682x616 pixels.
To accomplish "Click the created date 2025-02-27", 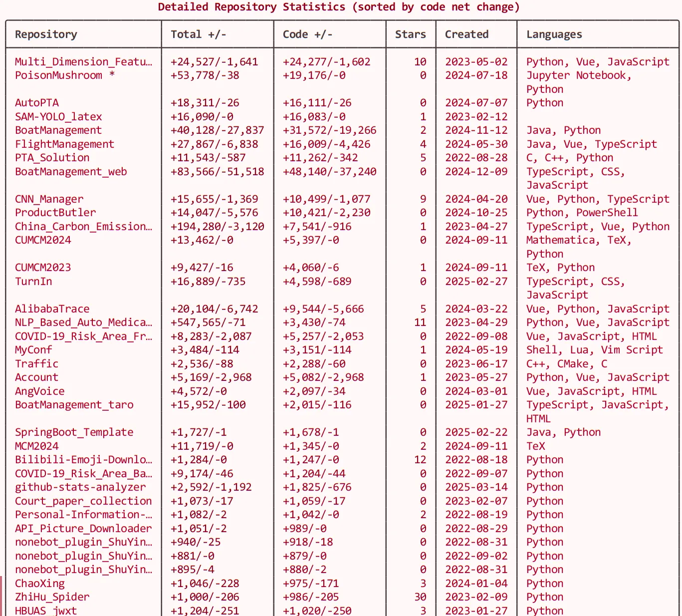I will [x=476, y=282].
